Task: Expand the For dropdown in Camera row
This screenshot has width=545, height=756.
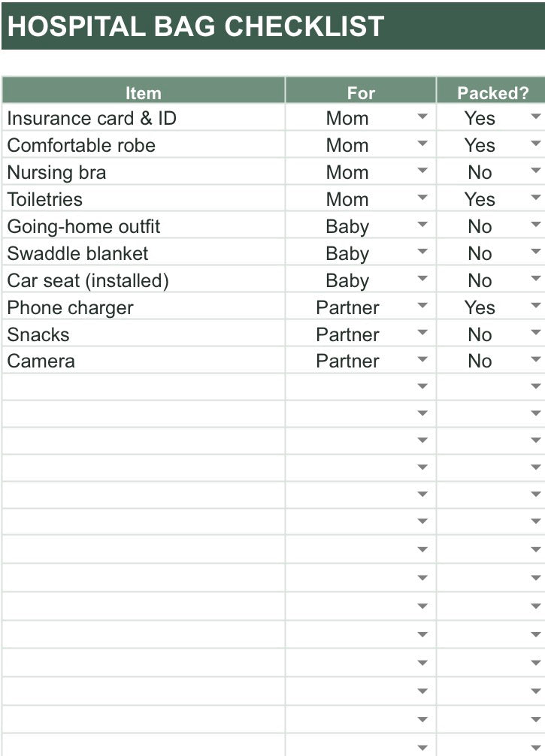Action: (422, 359)
